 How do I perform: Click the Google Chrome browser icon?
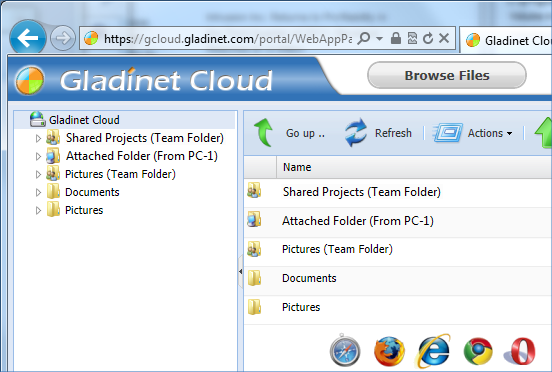(478, 351)
